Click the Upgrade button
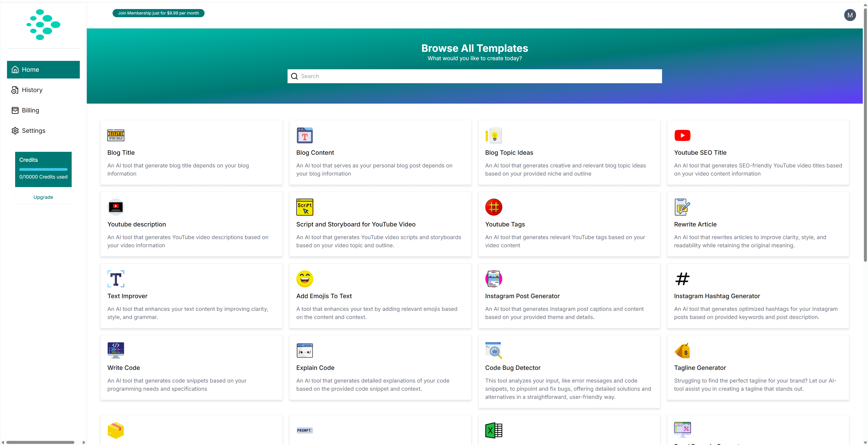 point(43,197)
